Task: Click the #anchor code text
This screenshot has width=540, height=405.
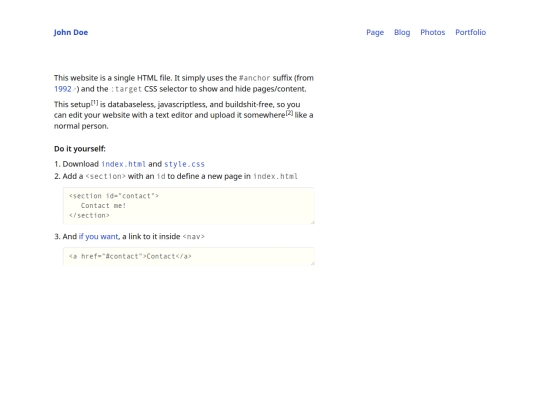Action: pos(255,78)
